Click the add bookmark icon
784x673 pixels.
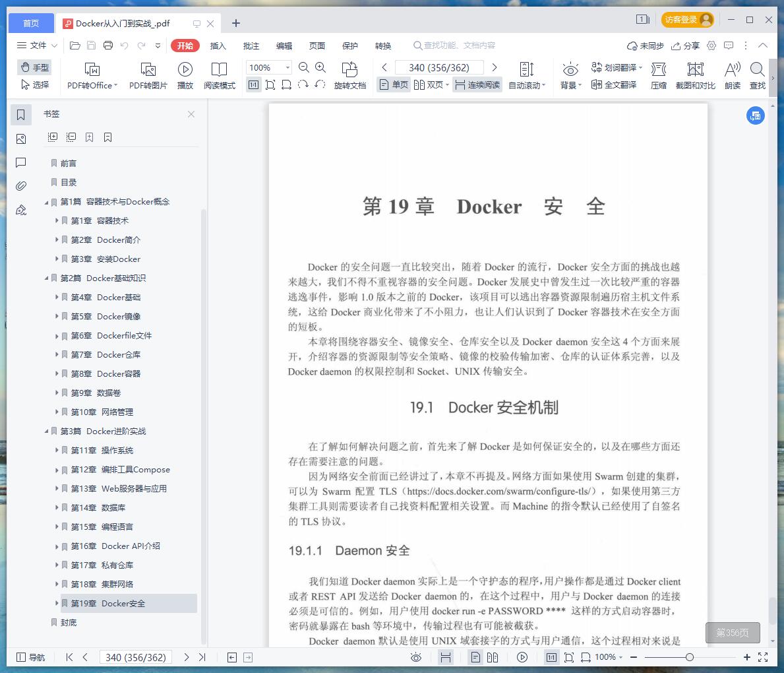click(90, 137)
